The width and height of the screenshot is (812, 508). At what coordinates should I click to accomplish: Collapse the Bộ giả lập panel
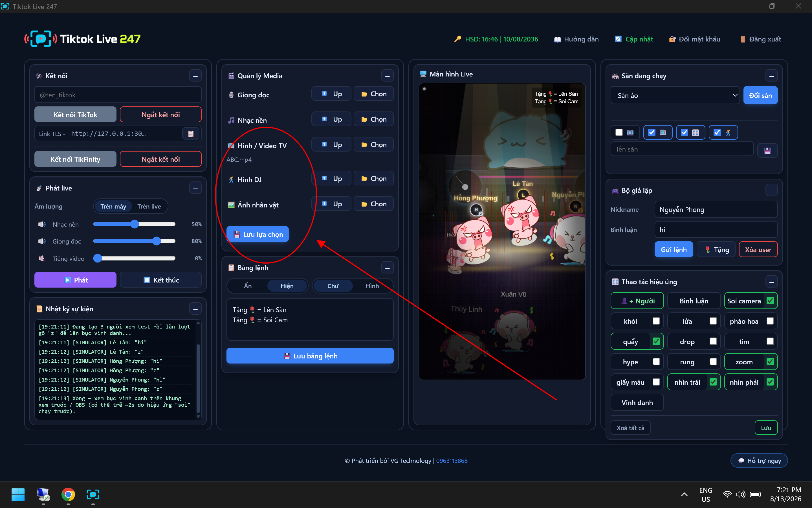click(771, 190)
